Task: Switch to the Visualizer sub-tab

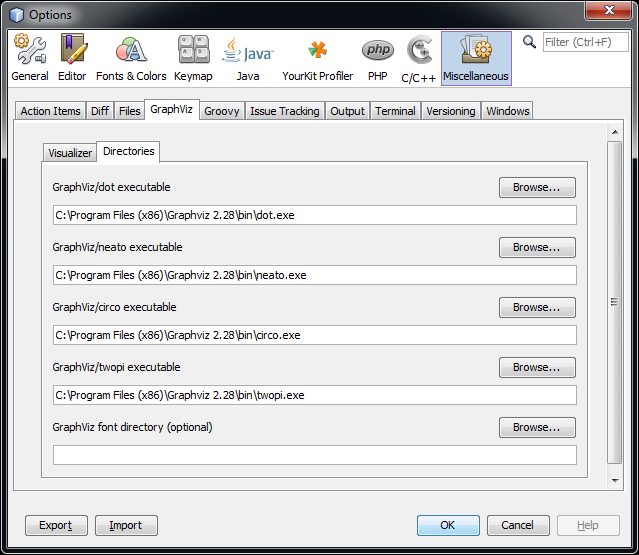Action: pos(70,153)
